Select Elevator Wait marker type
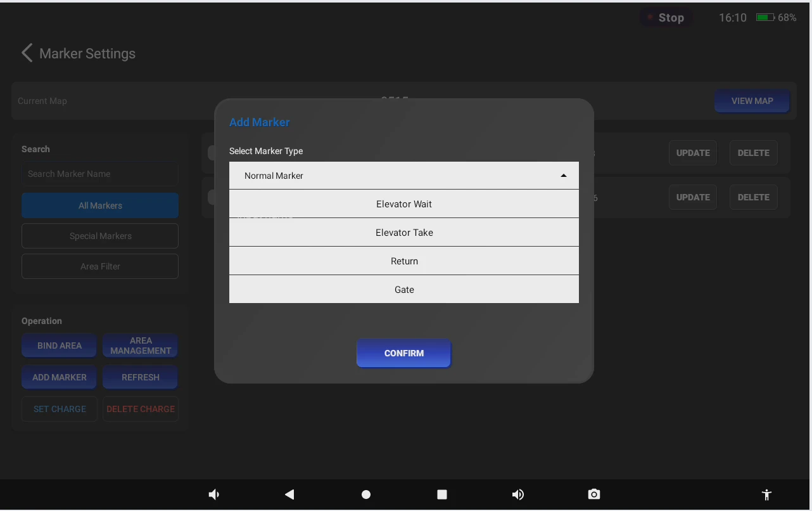Image resolution: width=812 pixels, height=511 pixels. [404, 204]
